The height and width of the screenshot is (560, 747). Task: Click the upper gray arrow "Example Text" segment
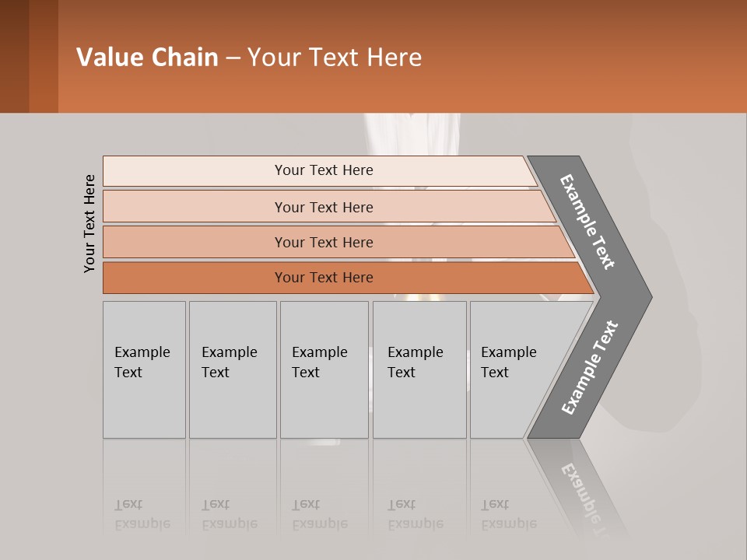coord(589,222)
